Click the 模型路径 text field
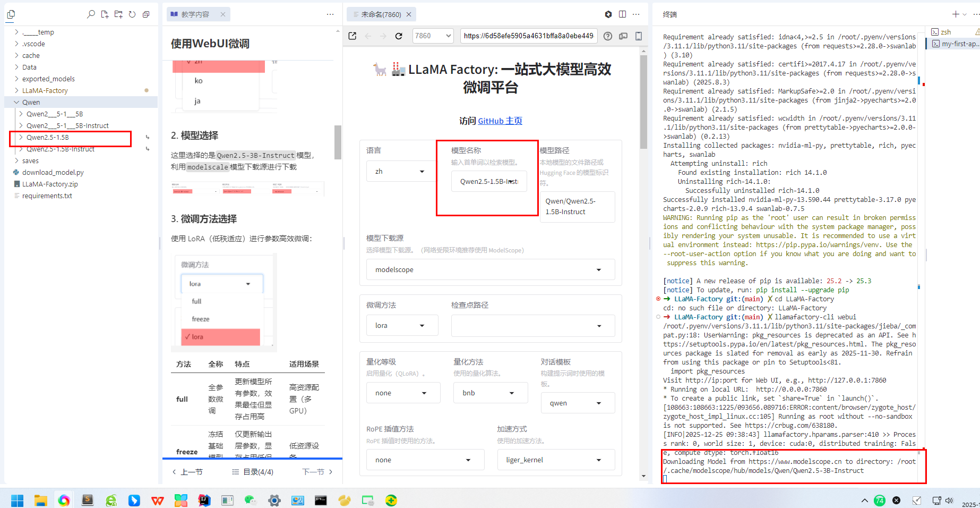The image size is (980, 508). [578, 206]
